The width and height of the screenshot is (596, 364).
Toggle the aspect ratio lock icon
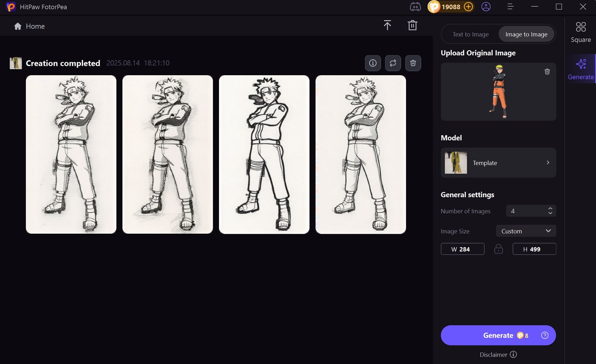click(x=498, y=249)
